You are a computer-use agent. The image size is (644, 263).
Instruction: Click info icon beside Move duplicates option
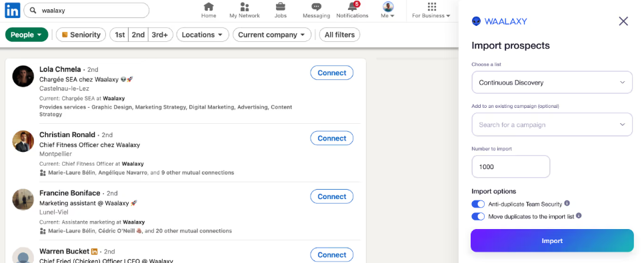pos(579,216)
